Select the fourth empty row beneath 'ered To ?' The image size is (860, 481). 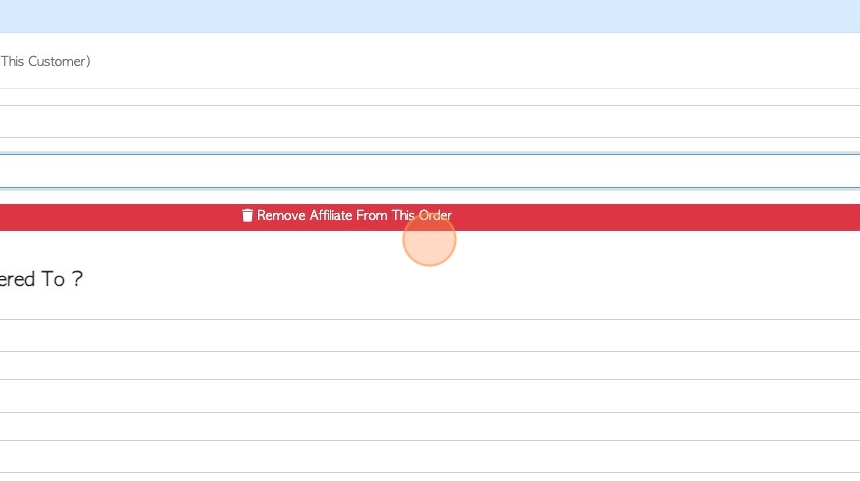click(x=430, y=427)
